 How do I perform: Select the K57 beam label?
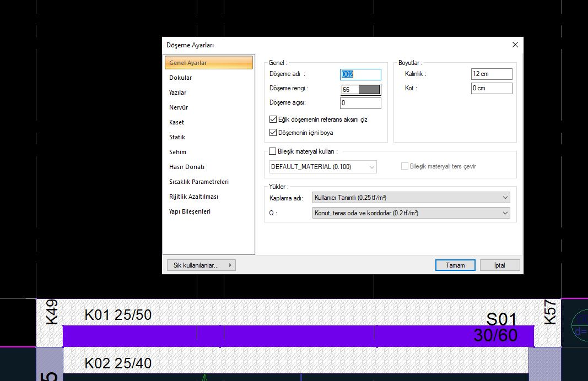click(550, 312)
